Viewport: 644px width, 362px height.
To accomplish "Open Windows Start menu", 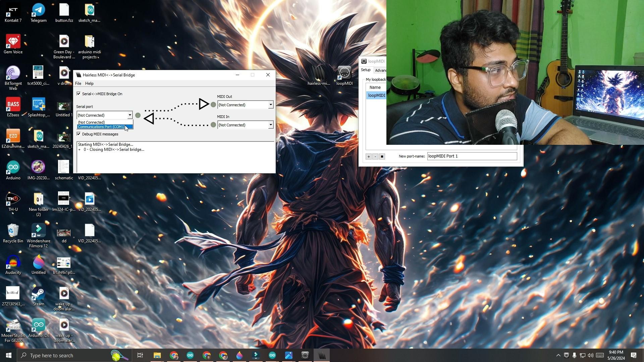I will (x=9, y=355).
